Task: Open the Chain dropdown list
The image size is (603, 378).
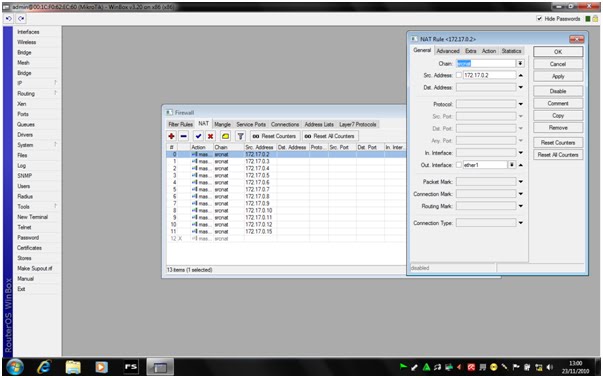Action: pos(520,63)
